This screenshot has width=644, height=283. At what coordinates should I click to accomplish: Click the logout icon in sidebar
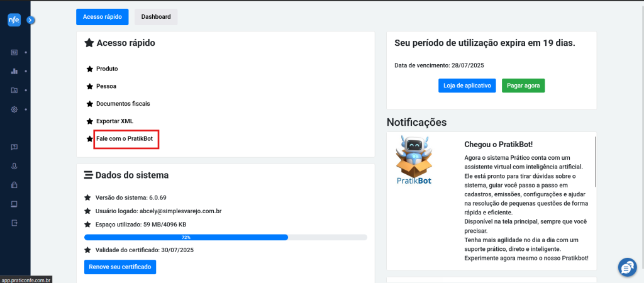point(14,223)
